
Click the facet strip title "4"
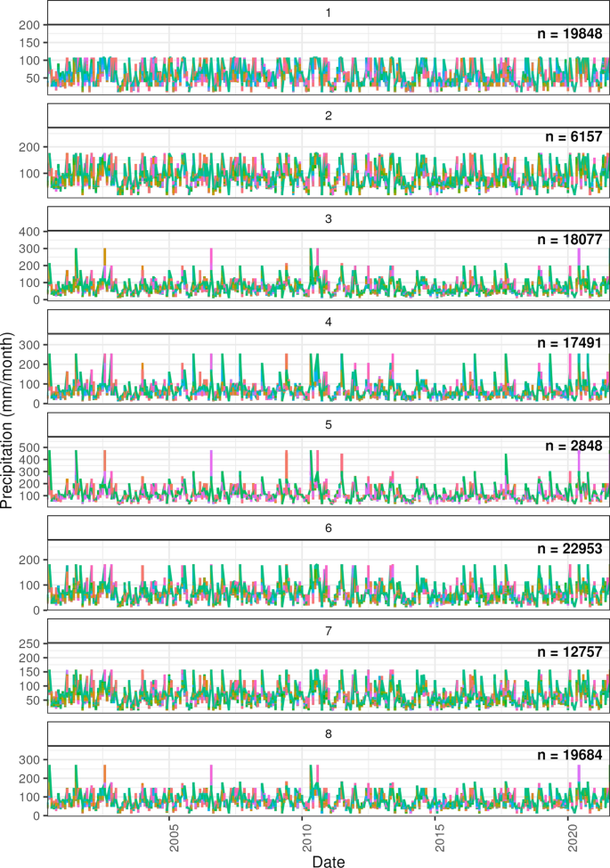[329, 322]
